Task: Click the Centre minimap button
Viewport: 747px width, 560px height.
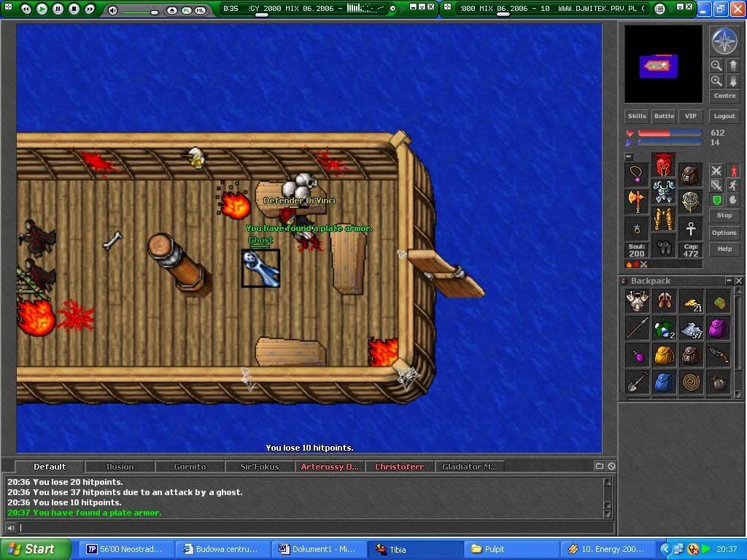Action: 724,96
